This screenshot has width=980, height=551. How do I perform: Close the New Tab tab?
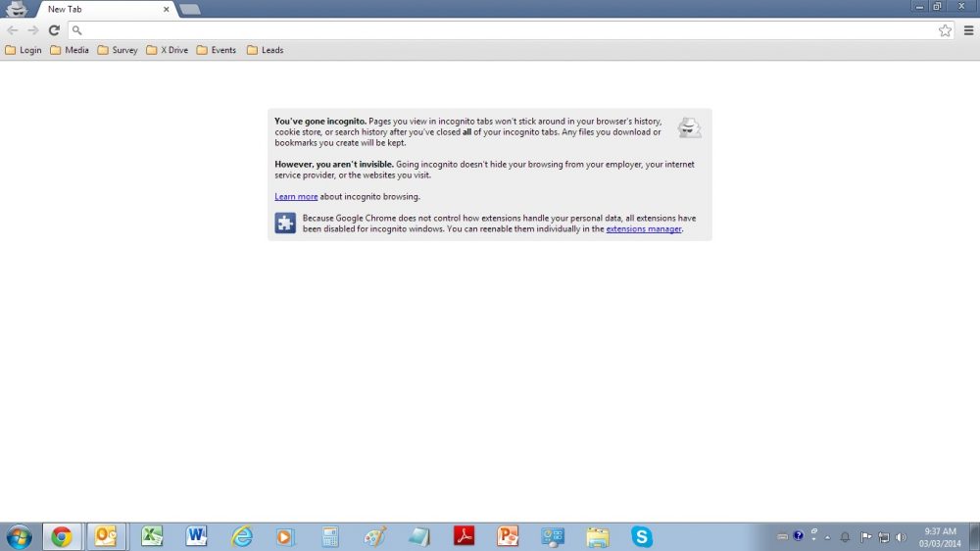[167, 9]
